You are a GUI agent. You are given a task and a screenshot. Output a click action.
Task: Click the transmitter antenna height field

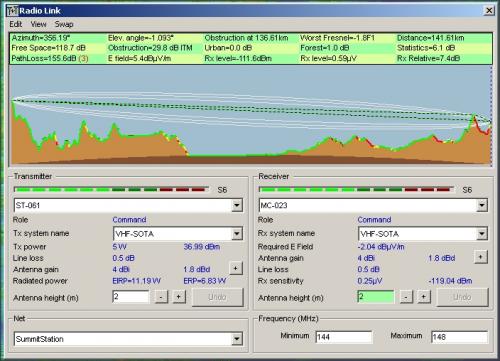pyautogui.click(x=131, y=297)
